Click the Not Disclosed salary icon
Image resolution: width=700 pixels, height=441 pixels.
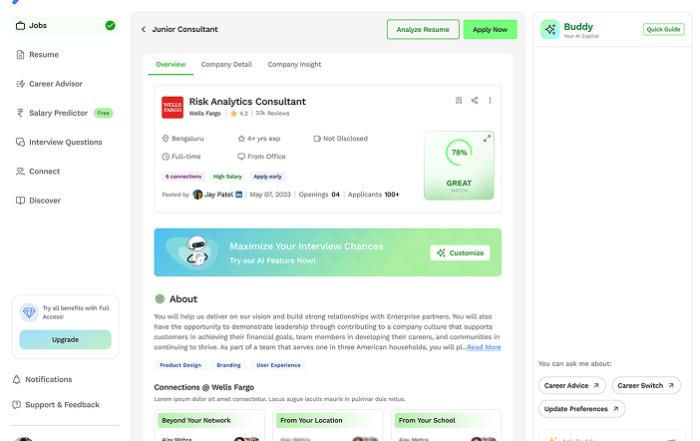click(317, 138)
